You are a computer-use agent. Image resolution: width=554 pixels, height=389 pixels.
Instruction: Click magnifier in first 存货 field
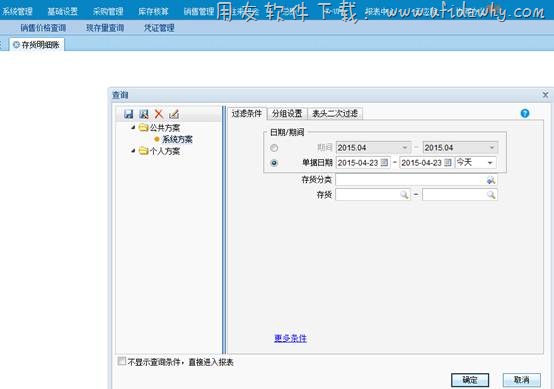(404, 195)
